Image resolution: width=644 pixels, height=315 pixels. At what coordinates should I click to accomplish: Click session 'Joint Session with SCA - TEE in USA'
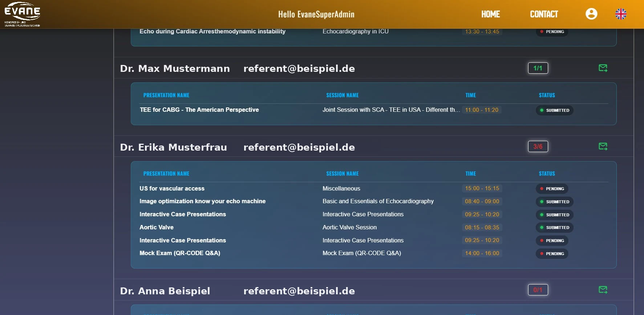(x=391, y=110)
